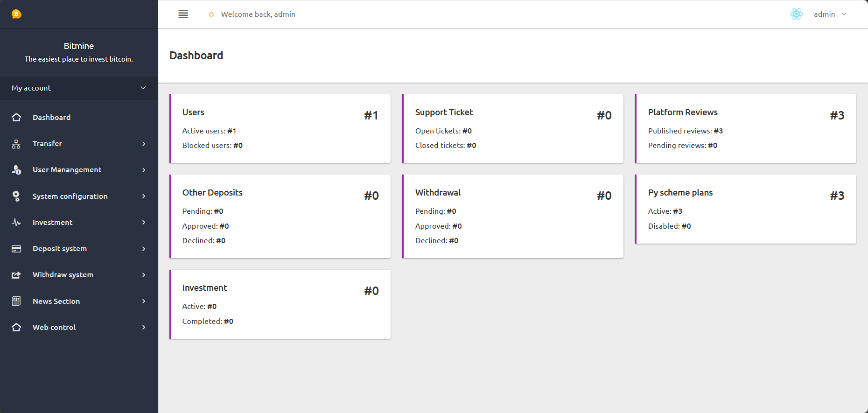Image resolution: width=868 pixels, height=413 pixels.
Task: Click the Users total count #1
Action: pyautogui.click(x=371, y=115)
